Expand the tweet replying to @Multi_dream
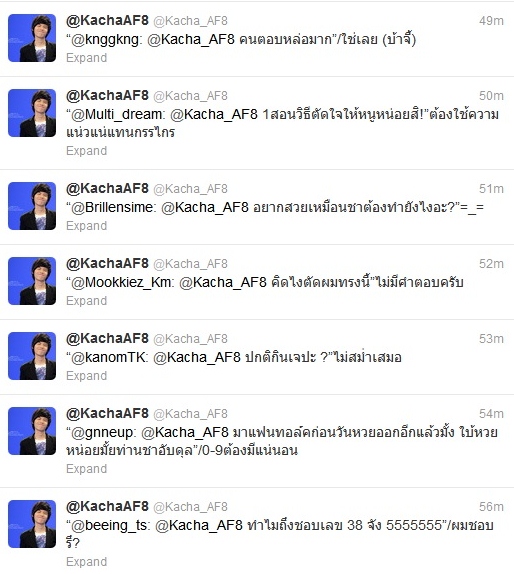This screenshot has height=574, width=514. (86, 151)
